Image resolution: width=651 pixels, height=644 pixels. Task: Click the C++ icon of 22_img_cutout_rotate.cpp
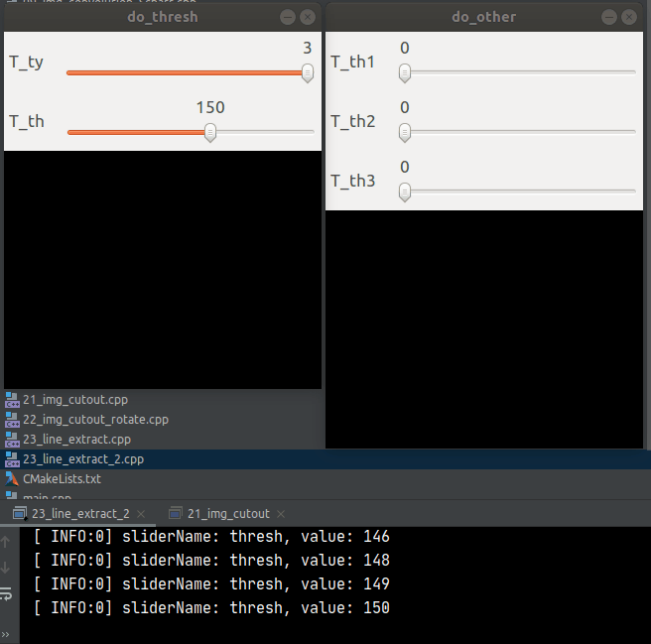pyautogui.click(x=12, y=420)
